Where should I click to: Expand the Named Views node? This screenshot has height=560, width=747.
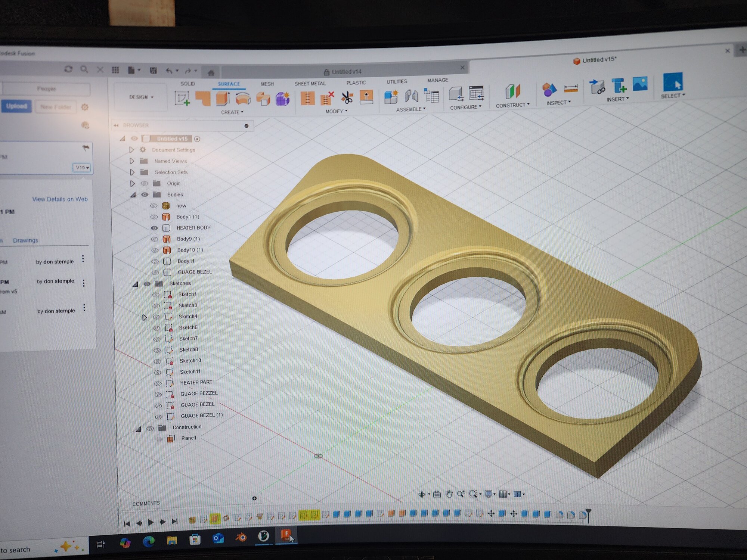[x=132, y=161]
